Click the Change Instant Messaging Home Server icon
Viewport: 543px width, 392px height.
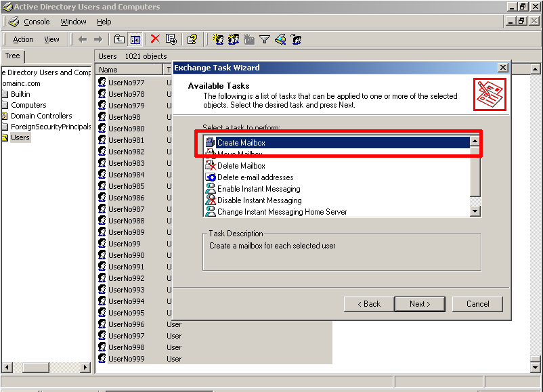point(211,211)
